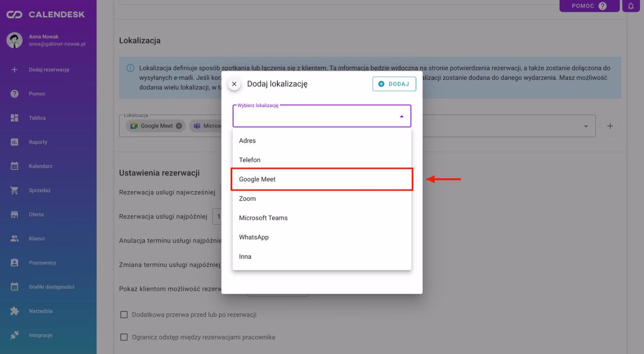Open Raporty from the sidebar
The image size is (644, 354).
[38, 142]
